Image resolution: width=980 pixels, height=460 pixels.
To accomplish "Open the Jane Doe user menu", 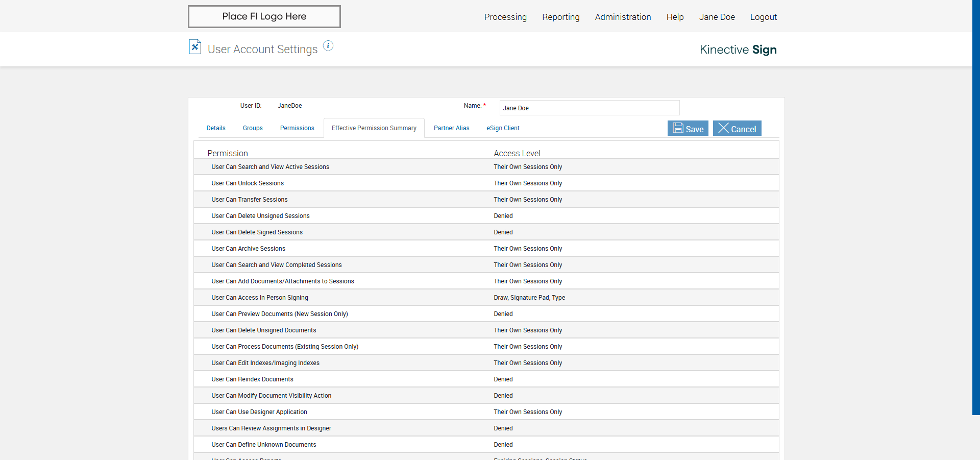I will point(717,17).
